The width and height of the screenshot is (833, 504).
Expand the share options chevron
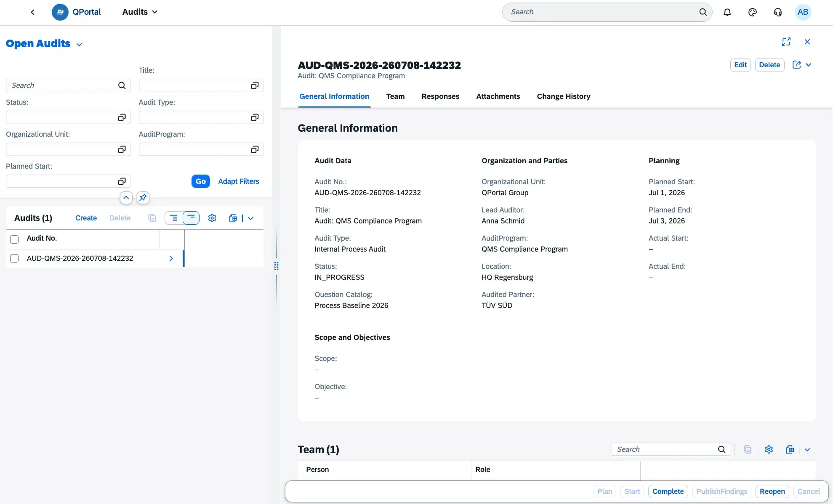(x=809, y=65)
